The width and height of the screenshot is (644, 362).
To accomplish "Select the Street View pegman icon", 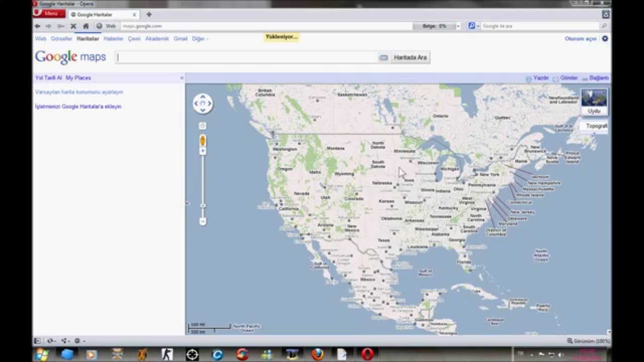I will [203, 140].
